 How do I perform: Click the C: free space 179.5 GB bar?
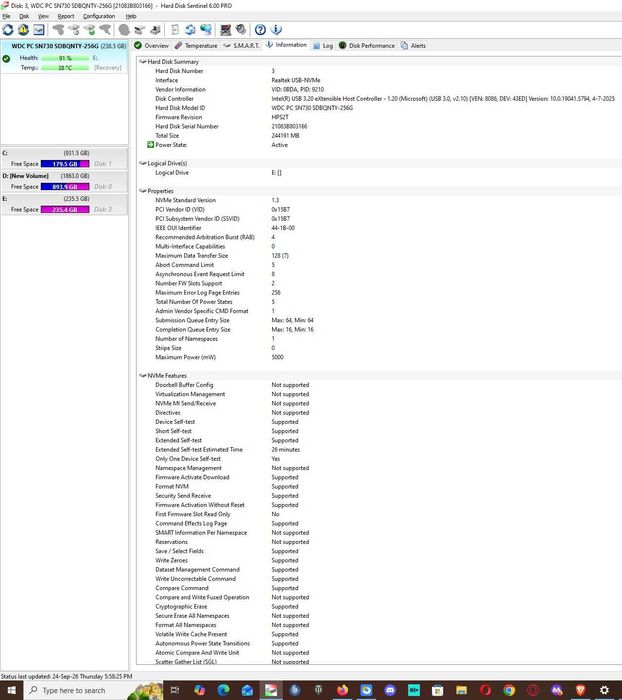[65, 164]
